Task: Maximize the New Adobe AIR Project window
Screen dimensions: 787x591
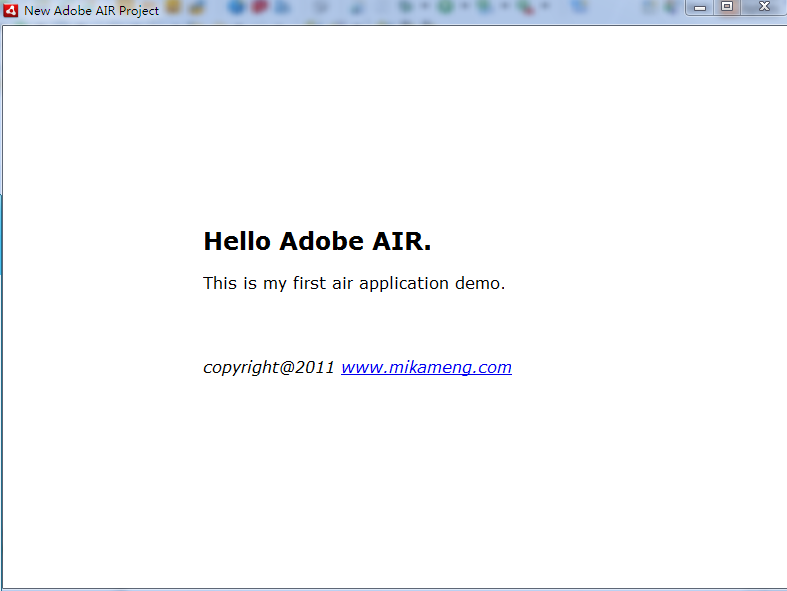Action: click(x=727, y=7)
